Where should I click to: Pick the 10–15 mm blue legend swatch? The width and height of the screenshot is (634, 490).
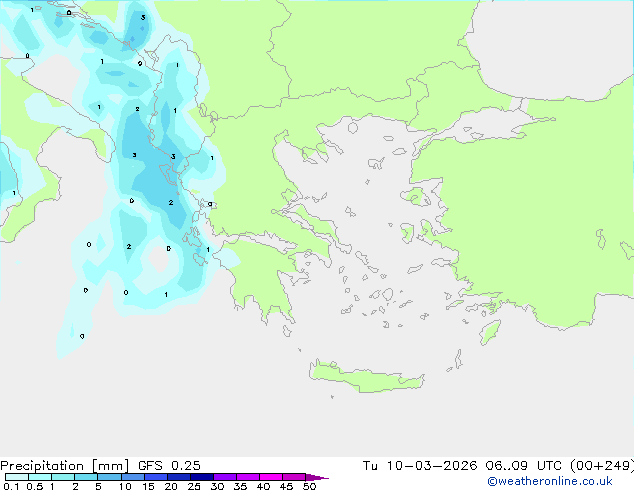coord(132,477)
